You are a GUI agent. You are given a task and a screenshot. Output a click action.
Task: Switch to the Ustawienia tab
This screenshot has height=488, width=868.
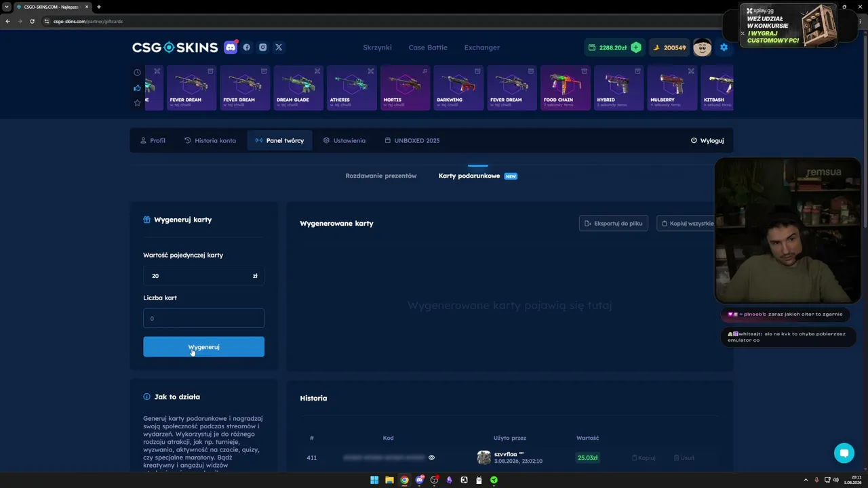click(344, 140)
